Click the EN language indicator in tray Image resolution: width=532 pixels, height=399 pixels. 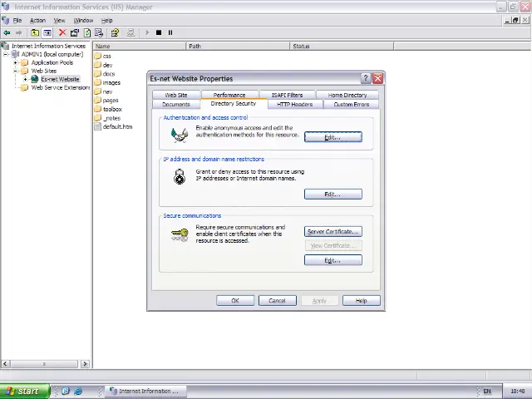(487, 392)
